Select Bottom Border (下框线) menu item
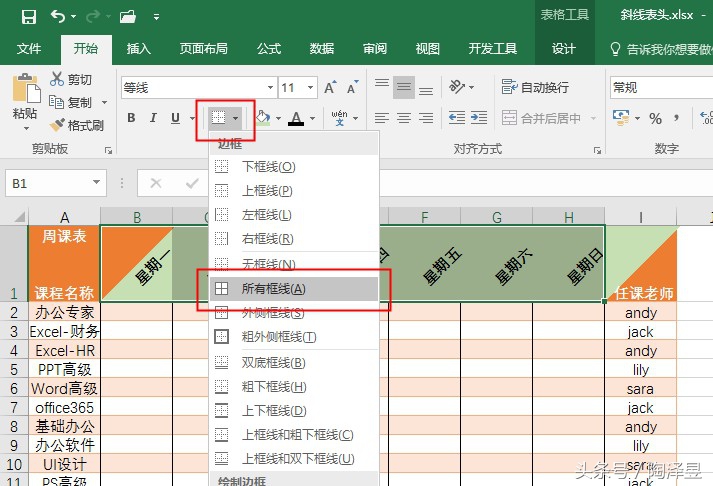The height and width of the screenshot is (486, 713). (x=294, y=166)
